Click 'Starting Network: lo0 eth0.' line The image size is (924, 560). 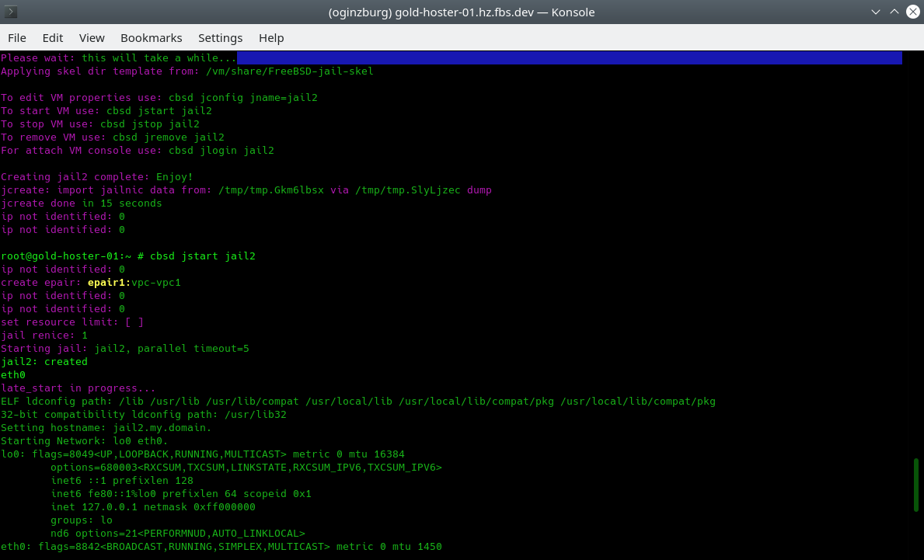(84, 441)
